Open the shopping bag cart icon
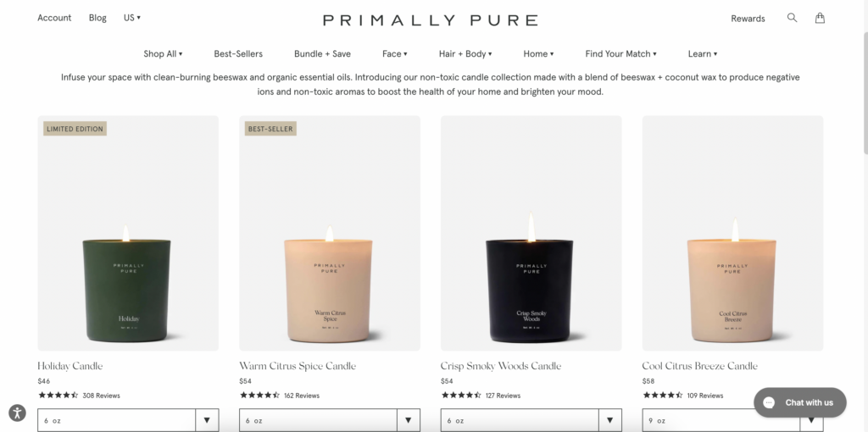Screen dimensions: 868x432 pyautogui.click(x=820, y=18)
